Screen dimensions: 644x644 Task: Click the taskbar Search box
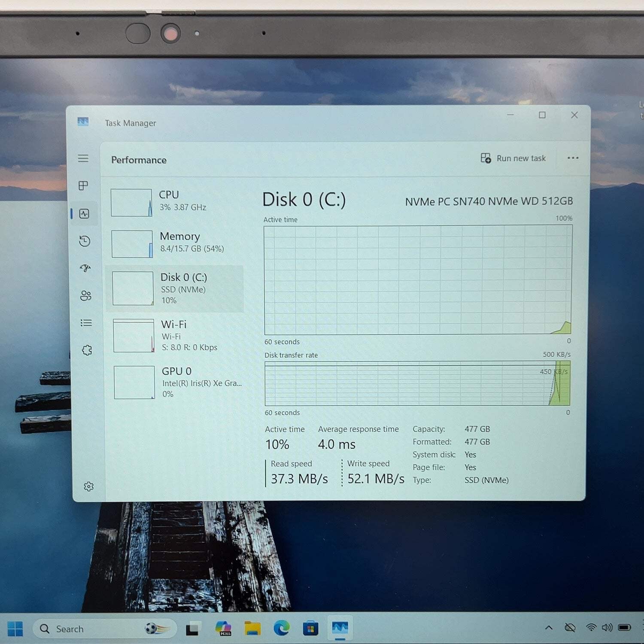tap(105, 629)
